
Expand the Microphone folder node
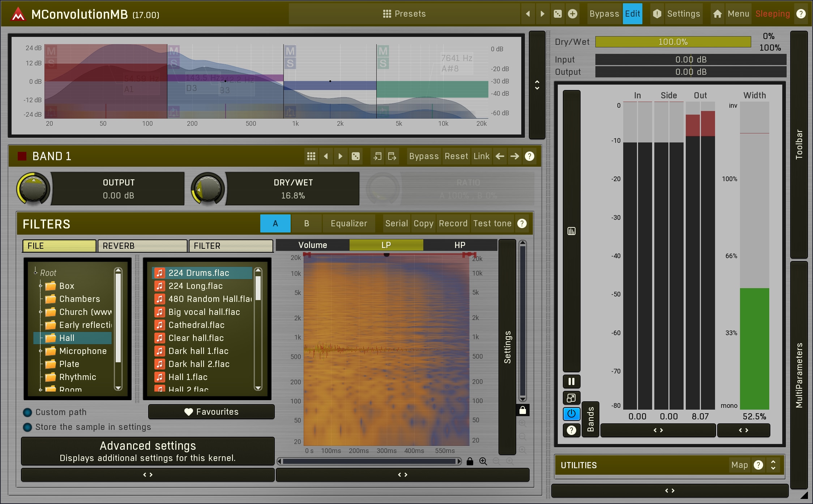(40, 351)
